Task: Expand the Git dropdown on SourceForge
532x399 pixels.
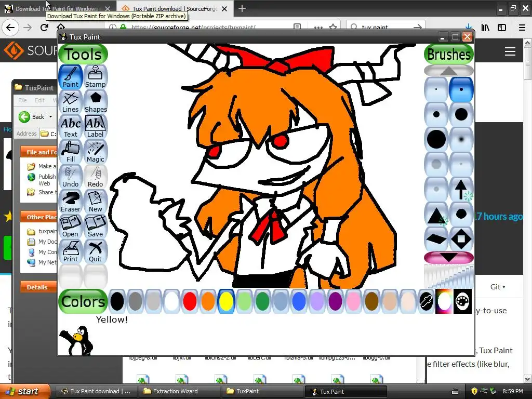Action: tap(497, 287)
